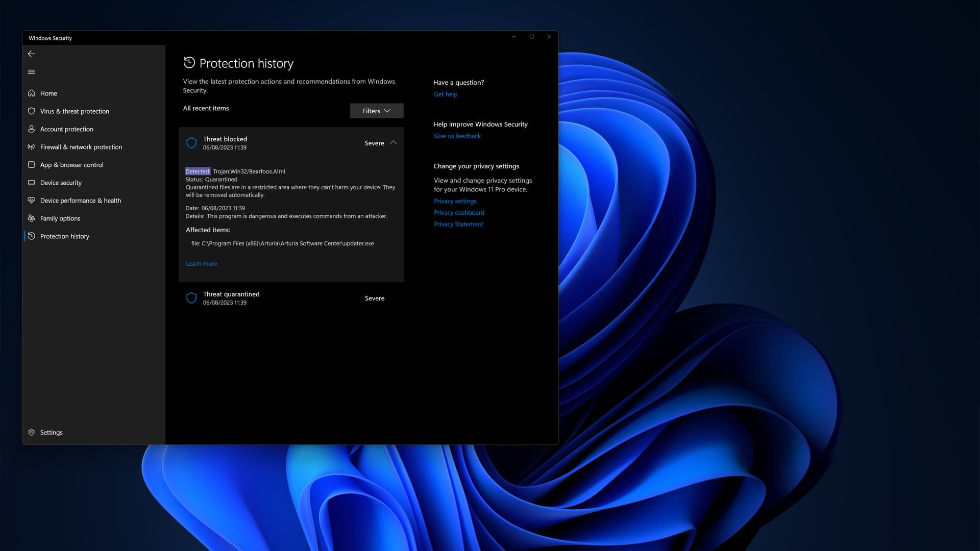Click Give us feedback link
This screenshot has height=551, width=980.
click(x=457, y=136)
